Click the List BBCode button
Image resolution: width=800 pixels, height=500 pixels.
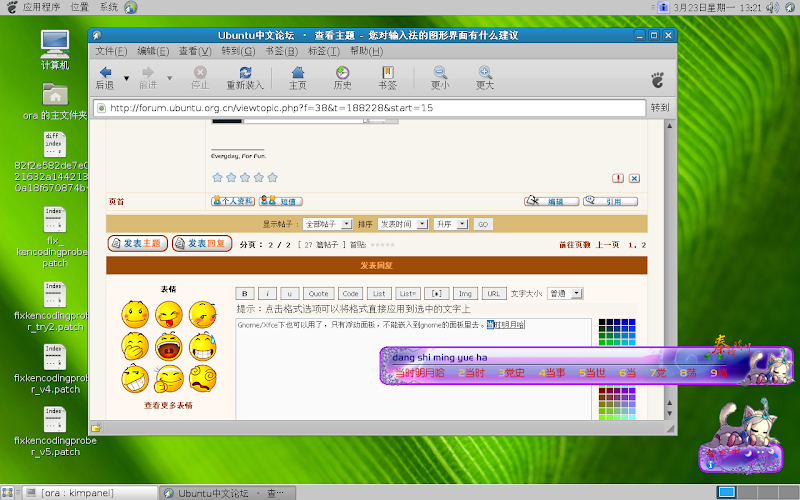click(379, 293)
